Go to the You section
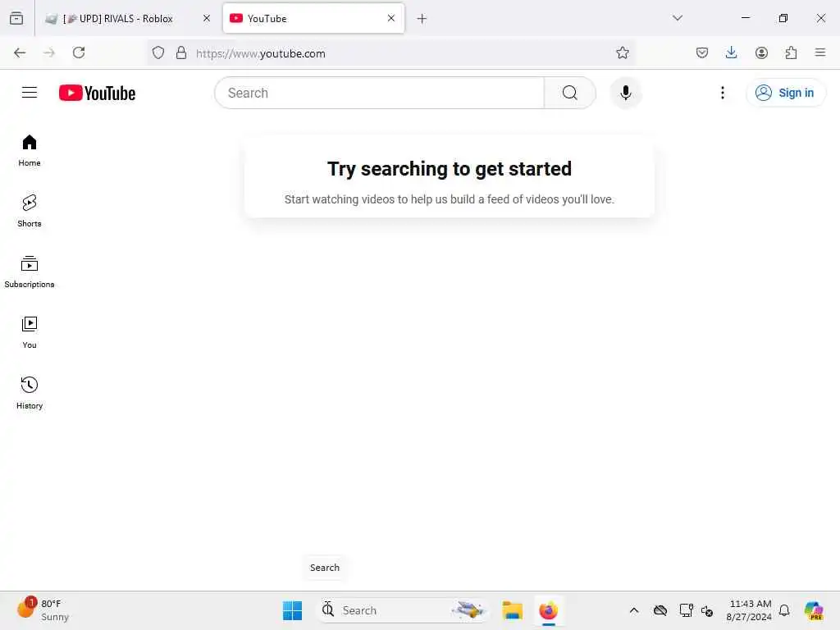 pos(30,331)
